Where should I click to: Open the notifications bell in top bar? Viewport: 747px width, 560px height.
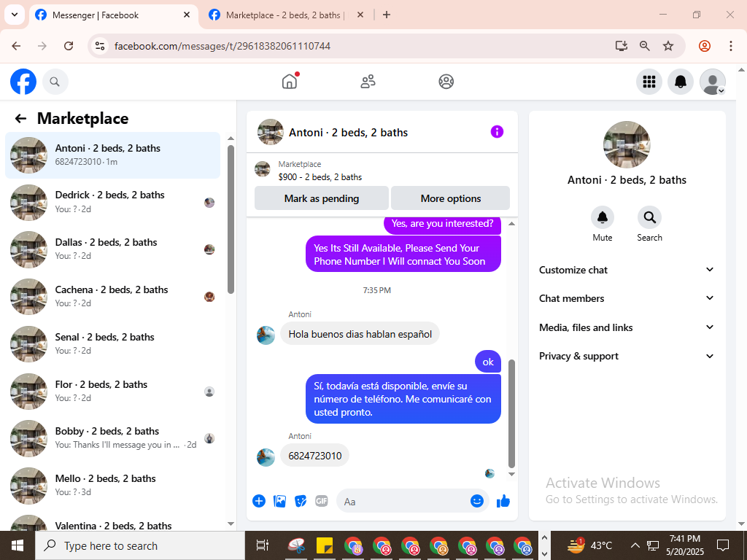(681, 82)
